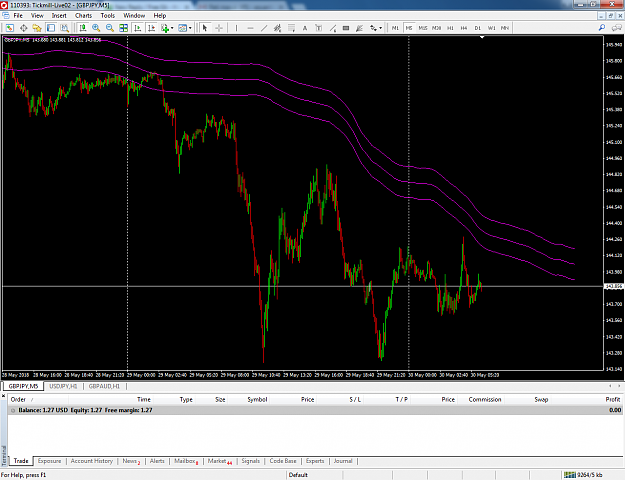Open the Window menu

tap(134, 16)
